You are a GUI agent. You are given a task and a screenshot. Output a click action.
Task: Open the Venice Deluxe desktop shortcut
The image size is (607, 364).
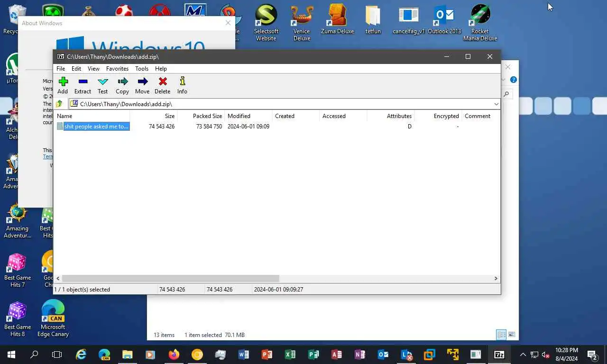(302, 23)
